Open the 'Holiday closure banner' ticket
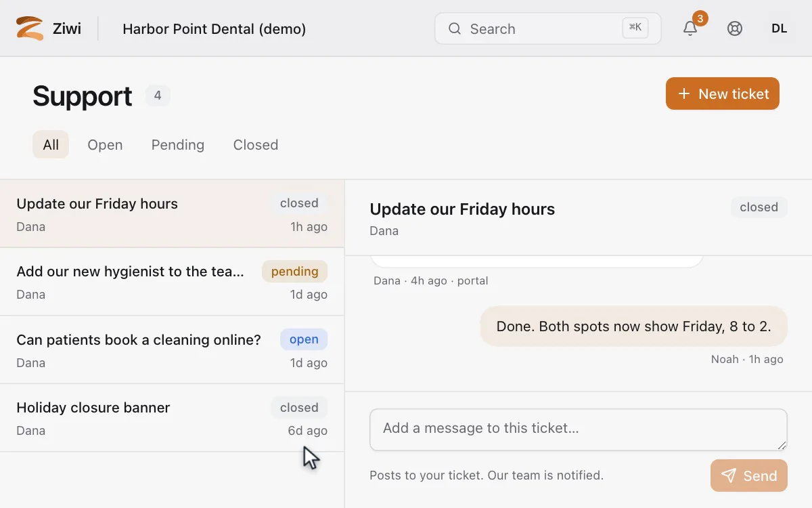Image resolution: width=812 pixels, height=508 pixels. tap(172, 418)
